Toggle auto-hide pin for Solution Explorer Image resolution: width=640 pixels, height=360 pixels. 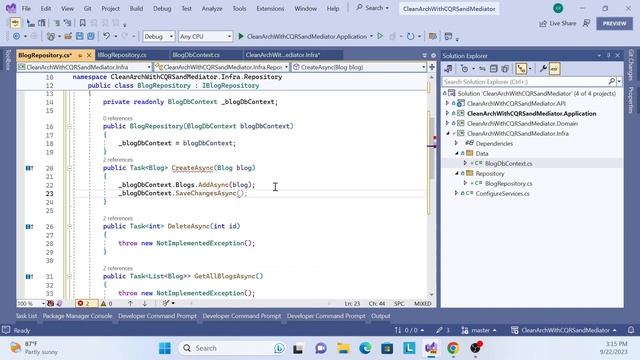608,56
